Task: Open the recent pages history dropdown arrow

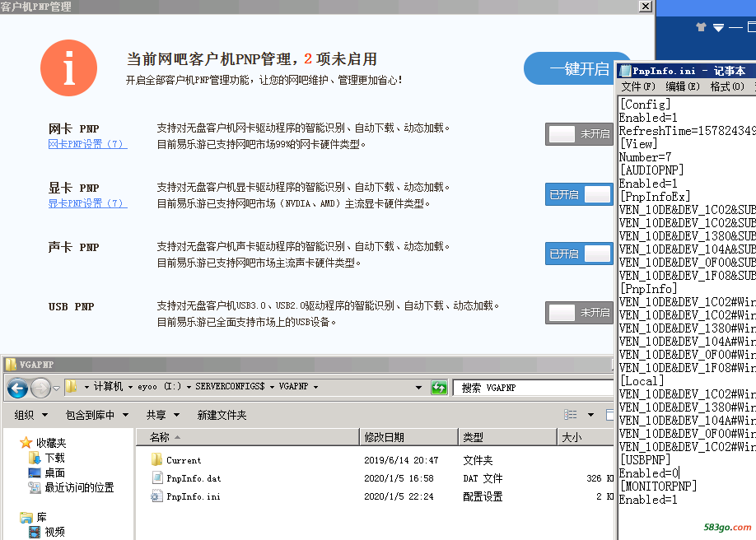Action: (x=56, y=388)
